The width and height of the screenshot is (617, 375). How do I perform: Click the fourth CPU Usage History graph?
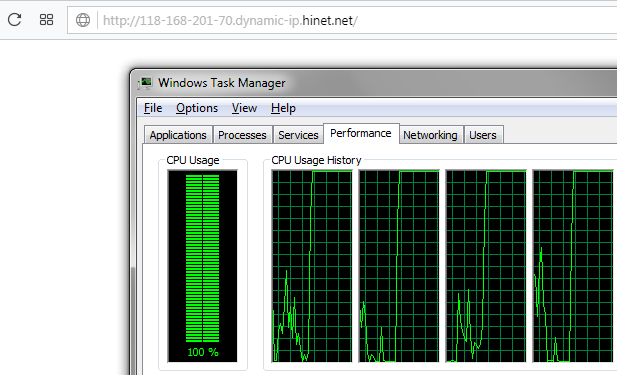(x=573, y=266)
